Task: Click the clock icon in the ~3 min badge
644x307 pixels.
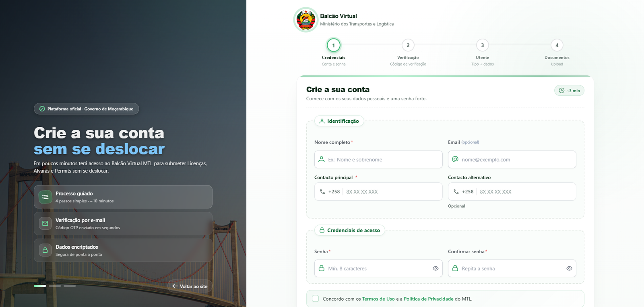Action: coord(561,91)
